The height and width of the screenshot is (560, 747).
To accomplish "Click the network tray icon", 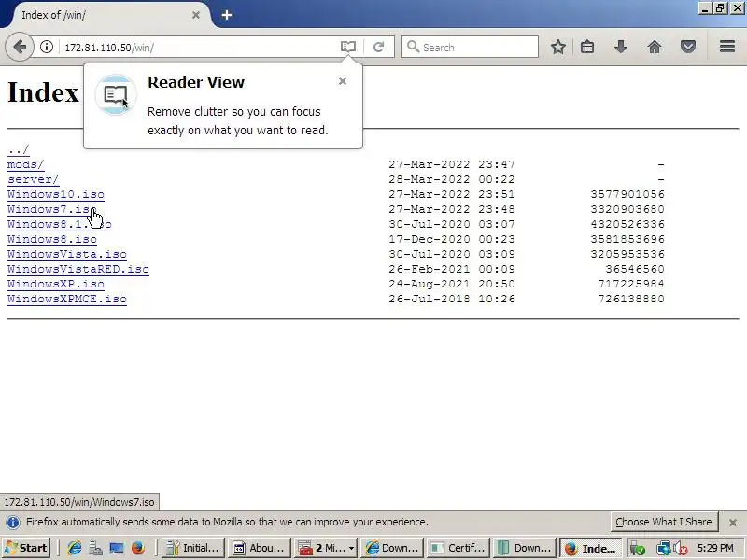I will (x=663, y=549).
